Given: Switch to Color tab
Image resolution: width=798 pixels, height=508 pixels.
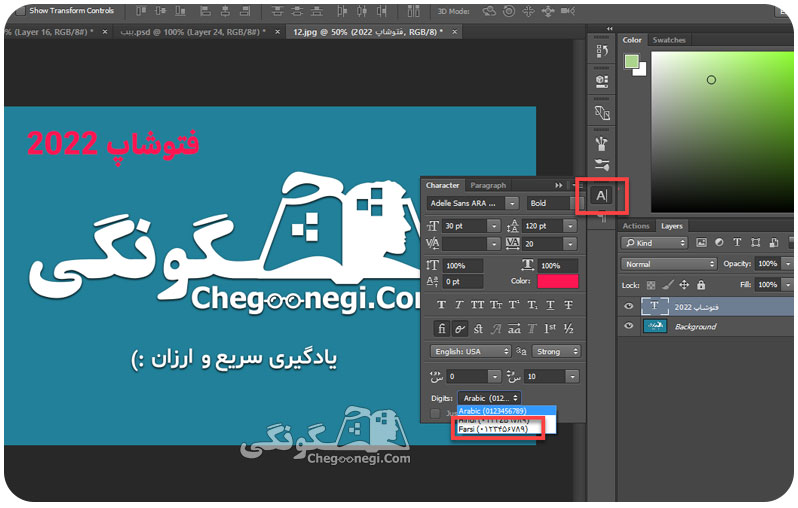Looking at the screenshot, I should click(632, 40).
